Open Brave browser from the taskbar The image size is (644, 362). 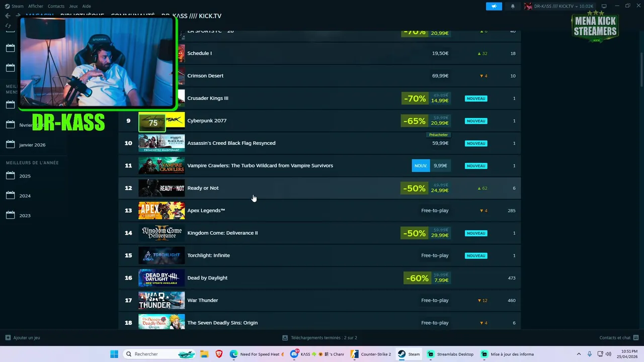pos(219,354)
